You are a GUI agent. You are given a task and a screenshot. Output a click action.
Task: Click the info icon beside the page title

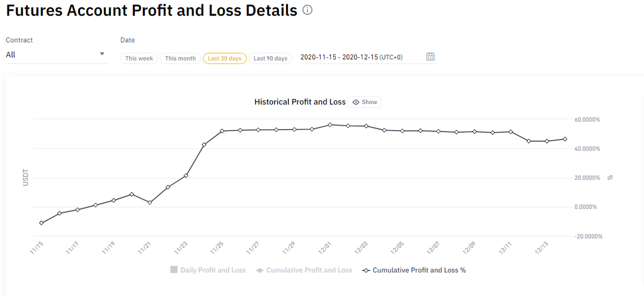point(307,10)
